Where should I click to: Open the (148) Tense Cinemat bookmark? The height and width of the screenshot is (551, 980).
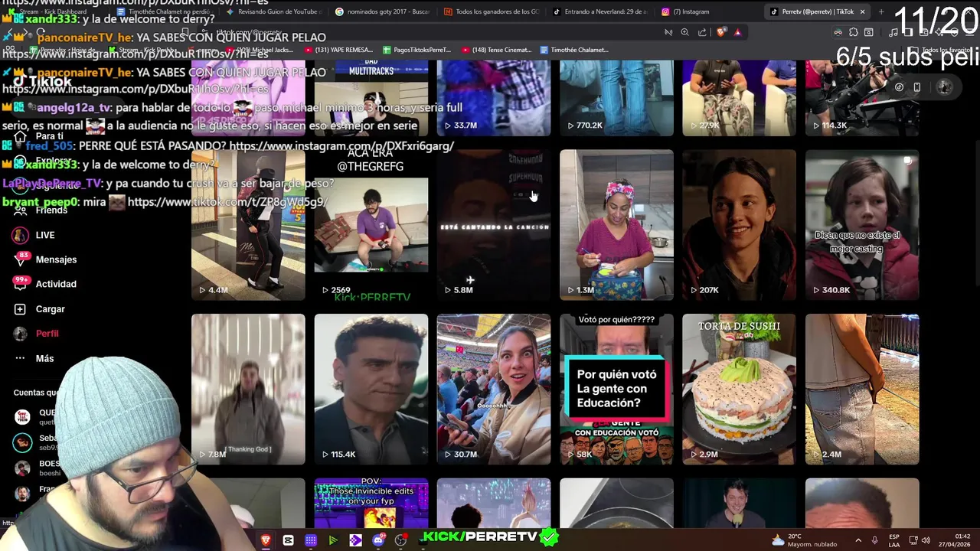click(x=496, y=50)
